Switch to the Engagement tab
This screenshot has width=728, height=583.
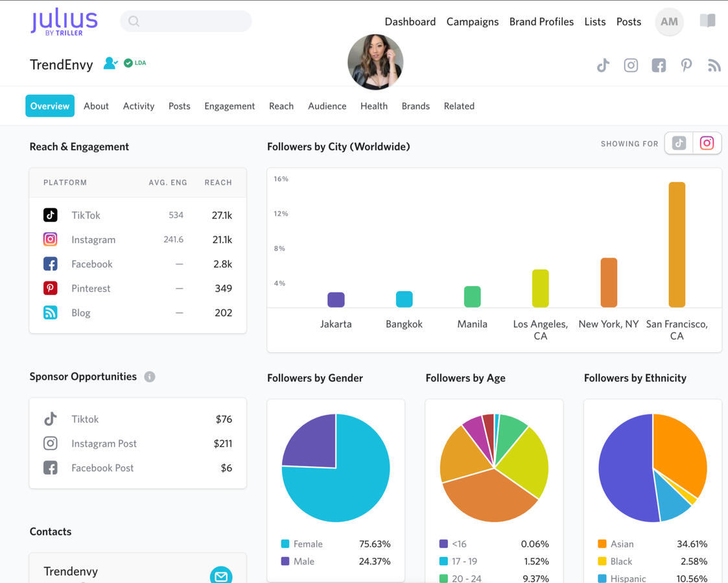pos(229,106)
